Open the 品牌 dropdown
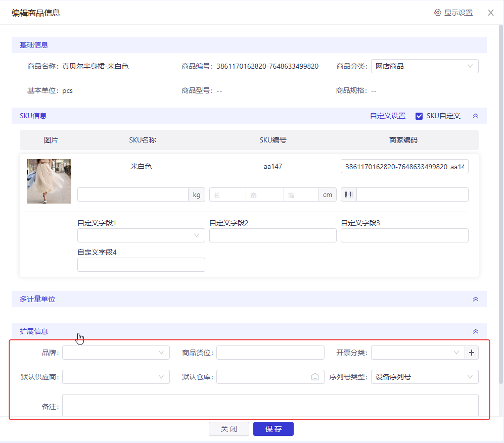This screenshot has height=443, width=504. point(116,353)
